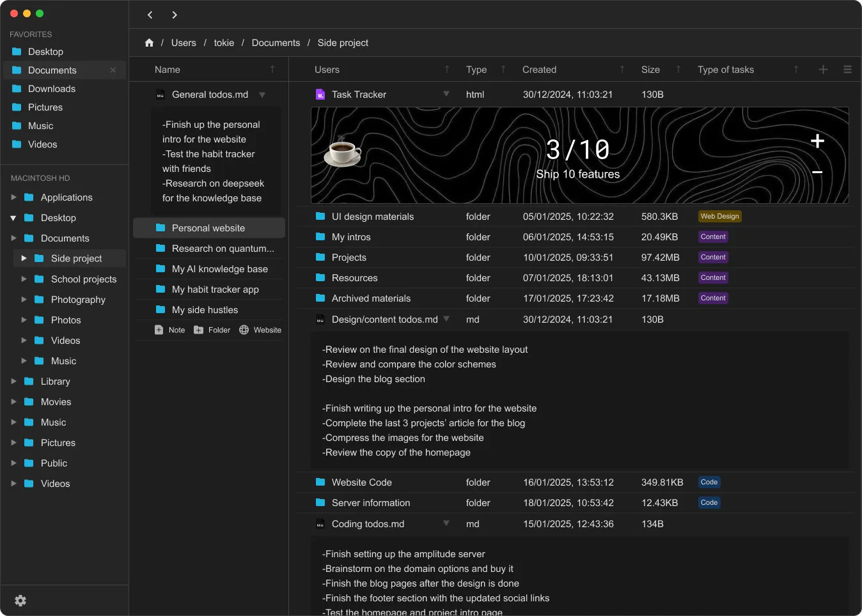Open the Website Code folder
862x616 pixels.
click(x=361, y=482)
